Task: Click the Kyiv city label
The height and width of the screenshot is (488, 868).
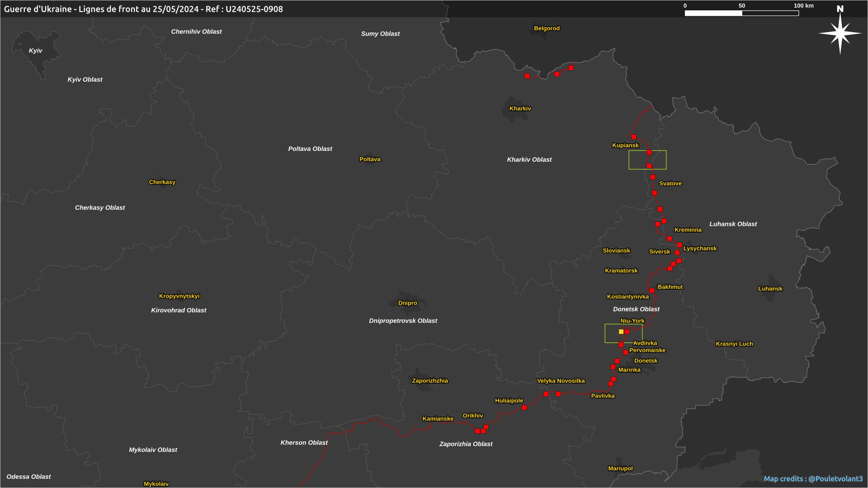Action: 35,51
